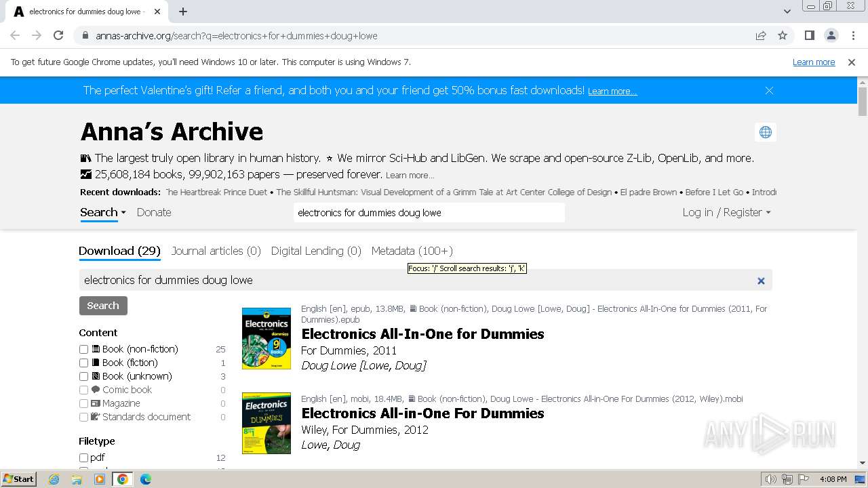Open the 2012 mobi book cover thumbnail
This screenshot has width=868, height=488.
click(267, 423)
